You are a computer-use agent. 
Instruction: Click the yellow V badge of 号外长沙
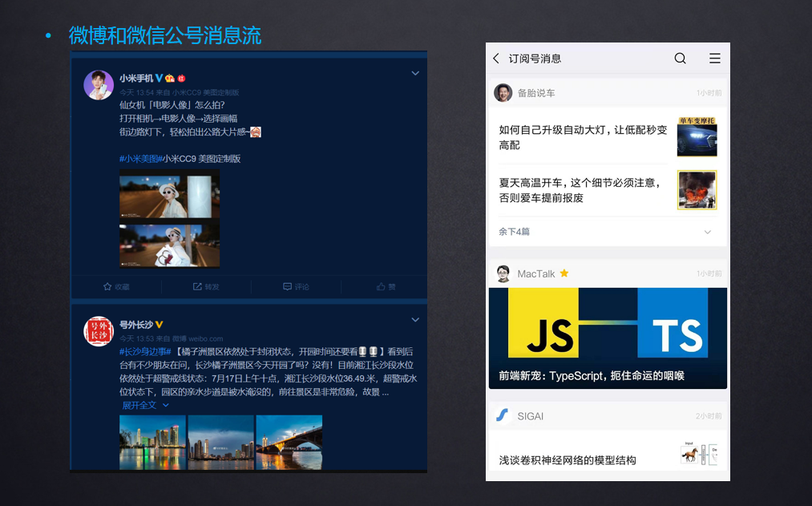coord(159,325)
